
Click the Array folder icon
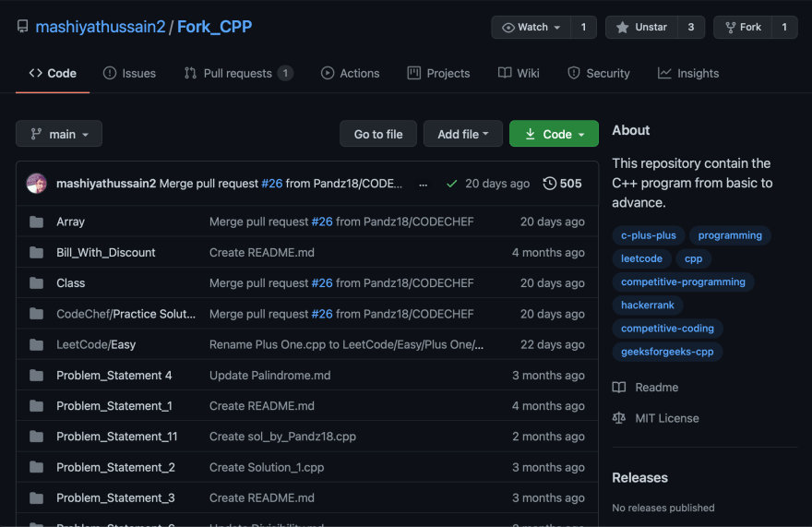[x=36, y=222]
